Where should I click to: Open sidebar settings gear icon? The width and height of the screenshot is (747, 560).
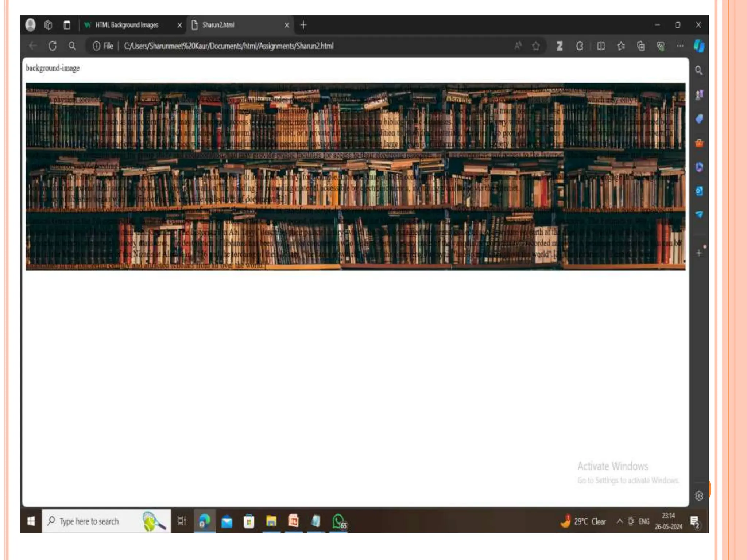click(699, 496)
